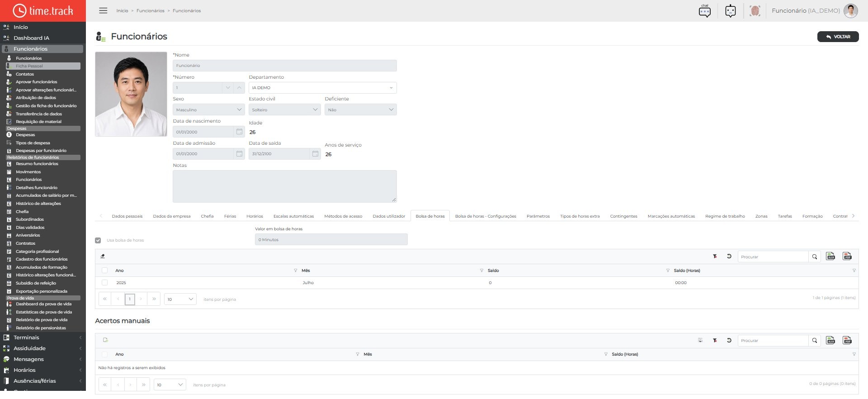Increase the Número field value
The image size is (868, 399).
tap(239, 88)
